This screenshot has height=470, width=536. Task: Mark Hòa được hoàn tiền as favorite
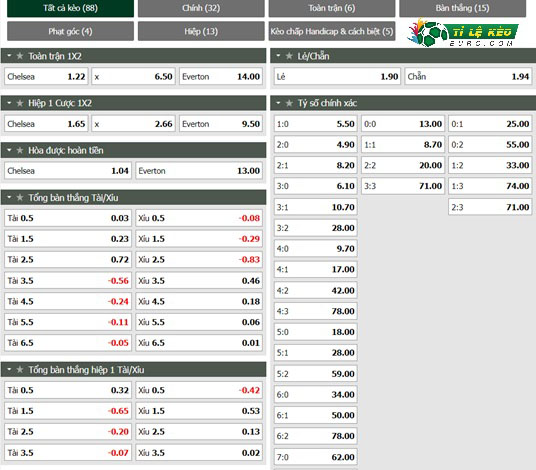20,150
